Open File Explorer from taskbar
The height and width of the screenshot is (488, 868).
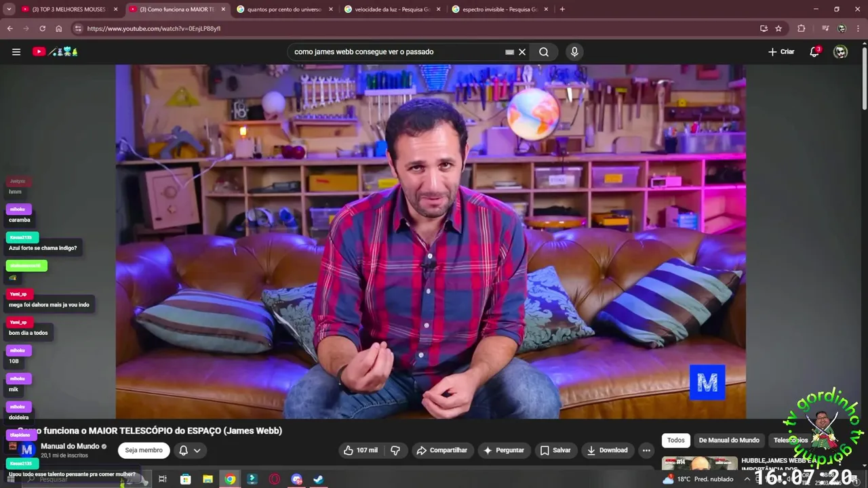[x=208, y=479]
